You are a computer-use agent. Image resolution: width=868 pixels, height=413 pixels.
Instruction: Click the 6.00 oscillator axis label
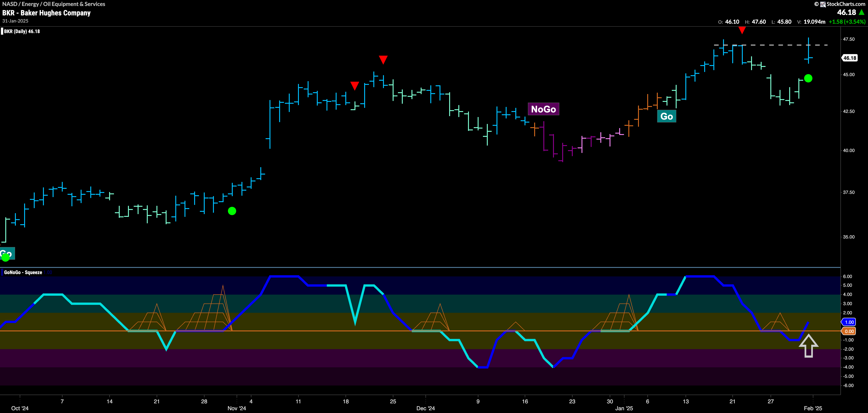point(848,276)
